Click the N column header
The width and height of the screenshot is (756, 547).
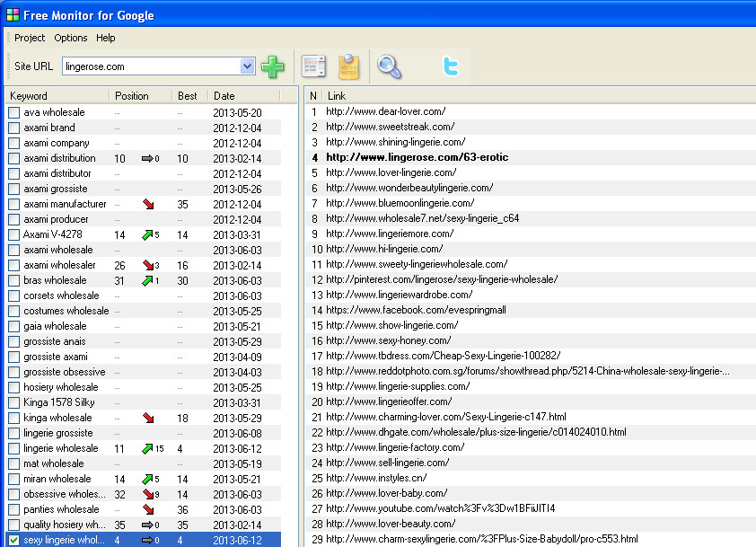coord(313,96)
